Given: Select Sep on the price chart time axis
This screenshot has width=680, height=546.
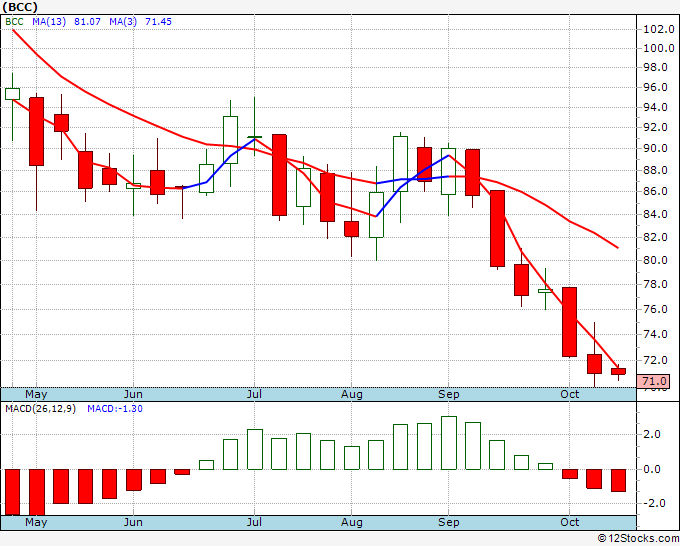Looking at the screenshot, I should (x=448, y=395).
